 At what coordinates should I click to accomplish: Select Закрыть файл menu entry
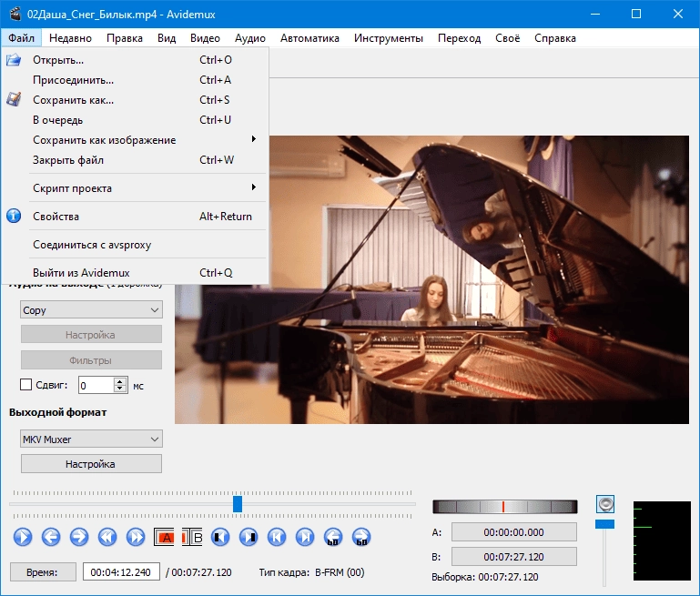[135, 160]
